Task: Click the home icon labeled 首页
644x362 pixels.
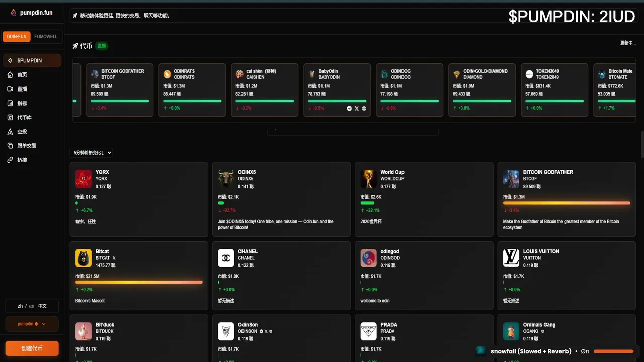Action: pos(10,75)
